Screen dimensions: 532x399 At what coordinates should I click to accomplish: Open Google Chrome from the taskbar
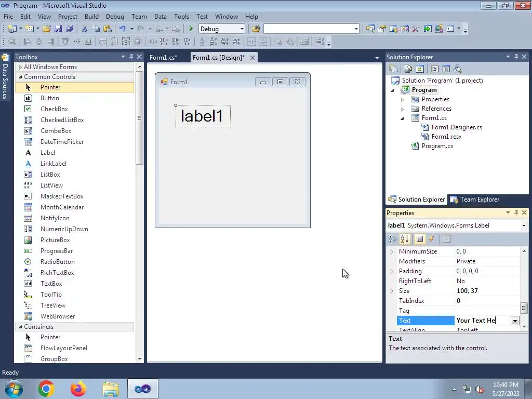46,389
